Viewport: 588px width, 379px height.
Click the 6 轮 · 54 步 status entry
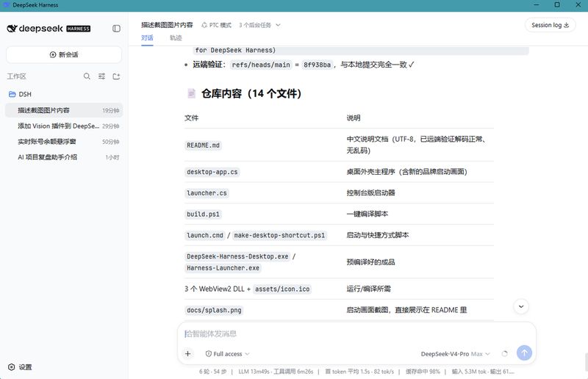click(212, 372)
